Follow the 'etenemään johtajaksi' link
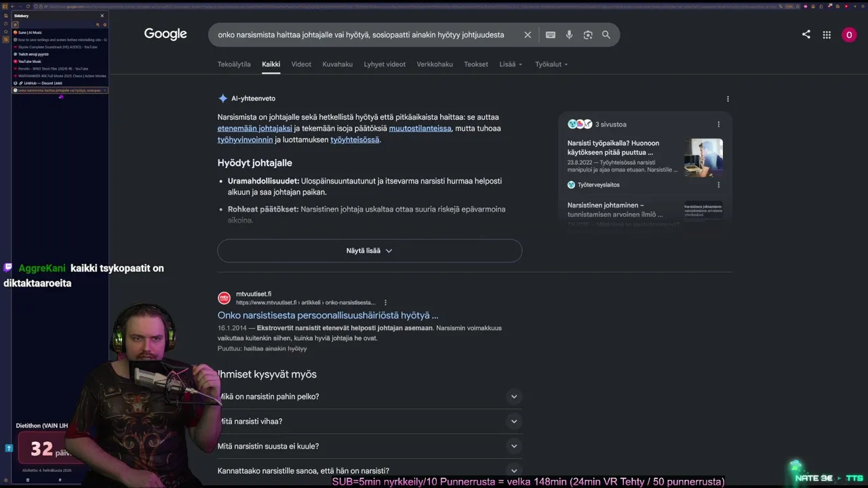The image size is (868, 488). 255,128
